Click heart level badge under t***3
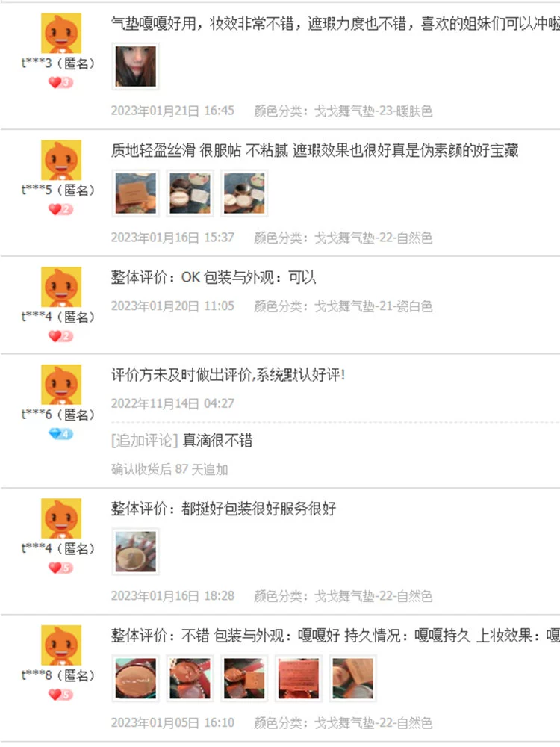The width and height of the screenshot is (560, 747). click(x=60, y=82)
